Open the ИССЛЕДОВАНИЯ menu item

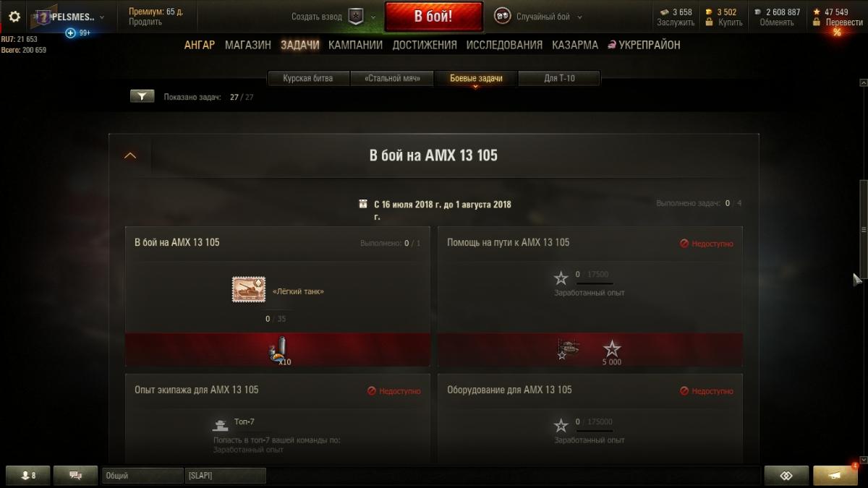point(504,45)
